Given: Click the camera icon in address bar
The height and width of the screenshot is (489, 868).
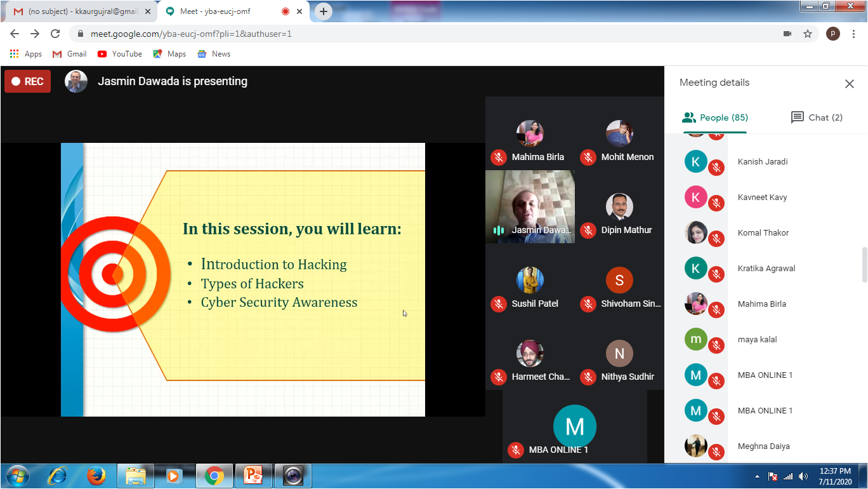Looking at the screenshot, I should (x=787, y=34).
